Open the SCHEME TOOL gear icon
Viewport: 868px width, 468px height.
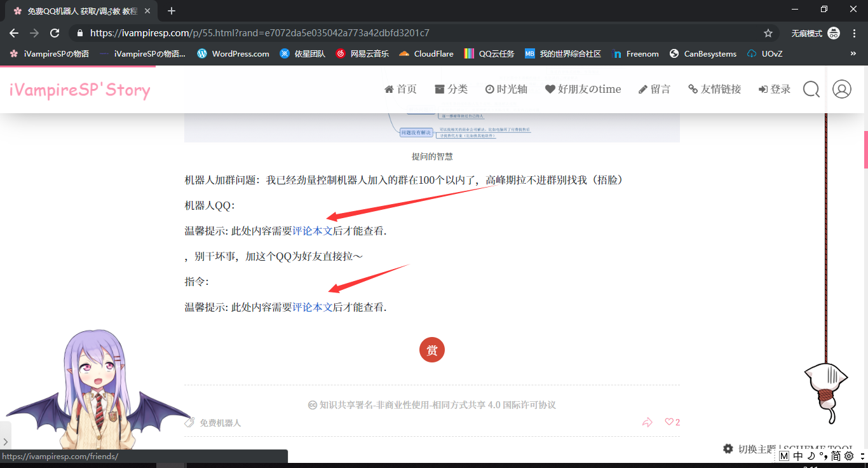728,448
